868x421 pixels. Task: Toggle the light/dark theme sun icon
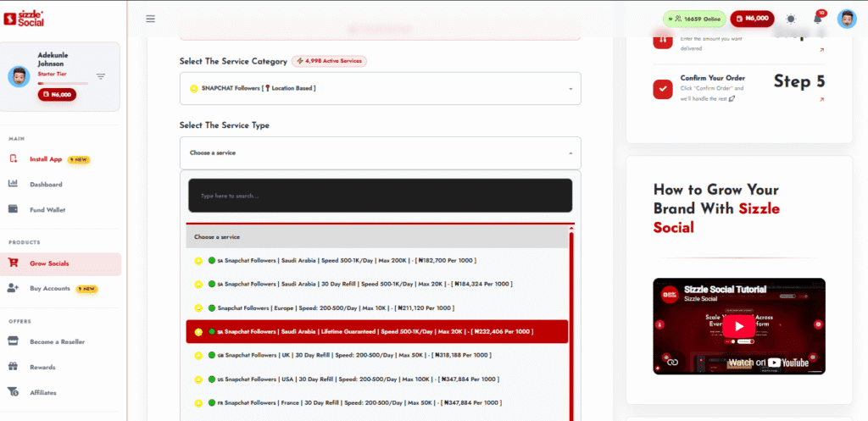791,19
